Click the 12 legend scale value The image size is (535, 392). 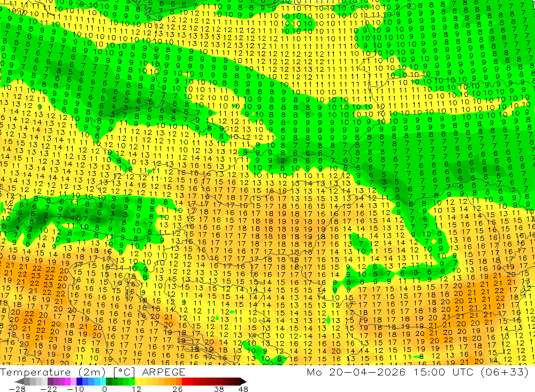136,389
